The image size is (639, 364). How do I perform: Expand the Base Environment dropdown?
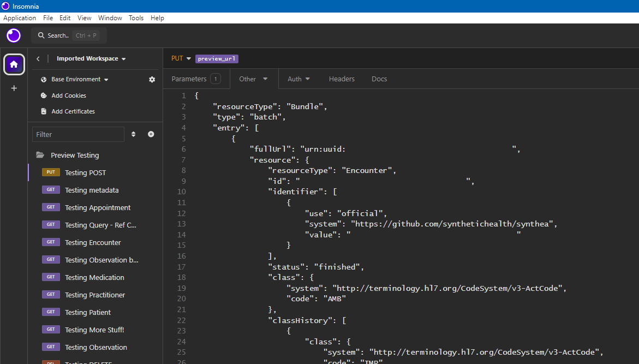[80, 80]
